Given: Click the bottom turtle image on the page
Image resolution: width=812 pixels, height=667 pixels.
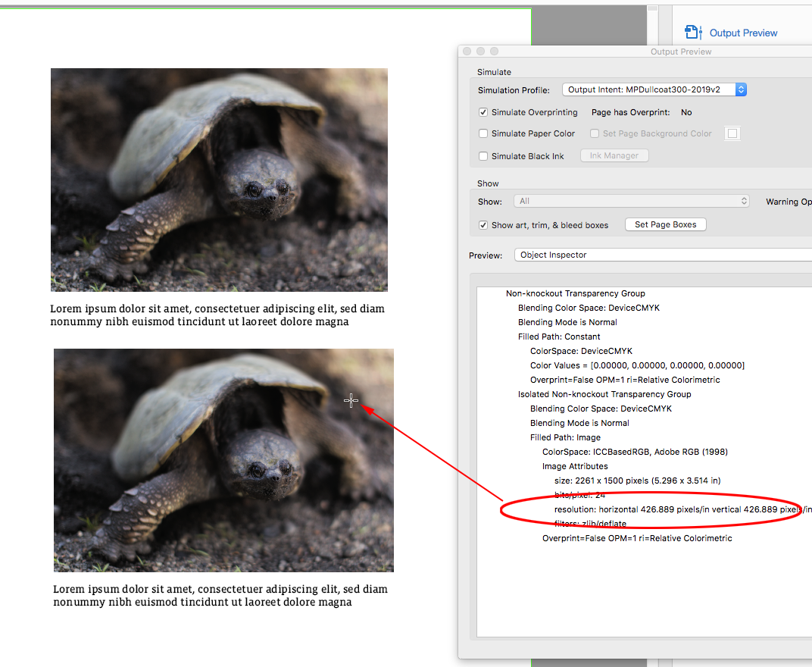Looking at the screenshot, I should click(x=223, y=460).
